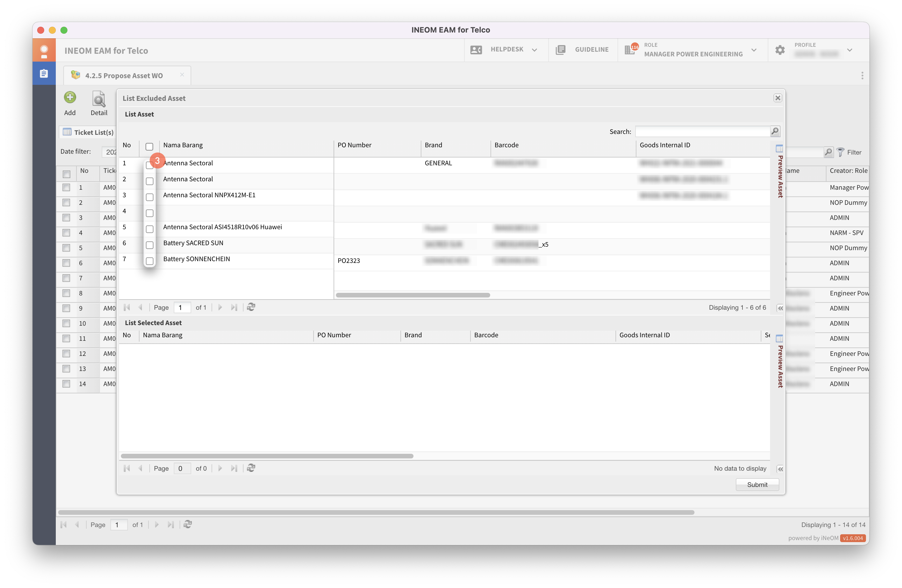Click the ticket list search magnifier icon
This screenshot has width=902, height=588.
tap(828, 152)
